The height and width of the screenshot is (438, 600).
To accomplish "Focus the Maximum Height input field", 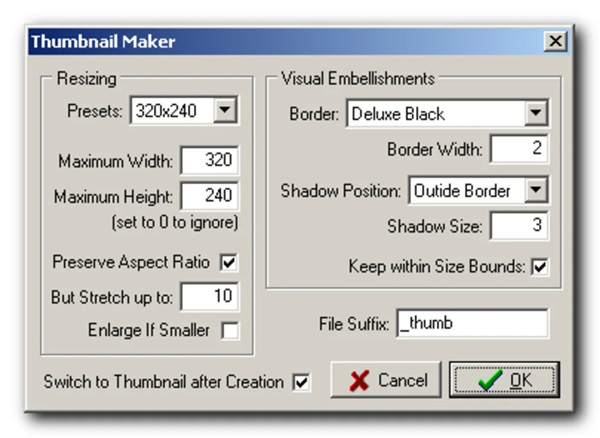I will click(210, 196).
